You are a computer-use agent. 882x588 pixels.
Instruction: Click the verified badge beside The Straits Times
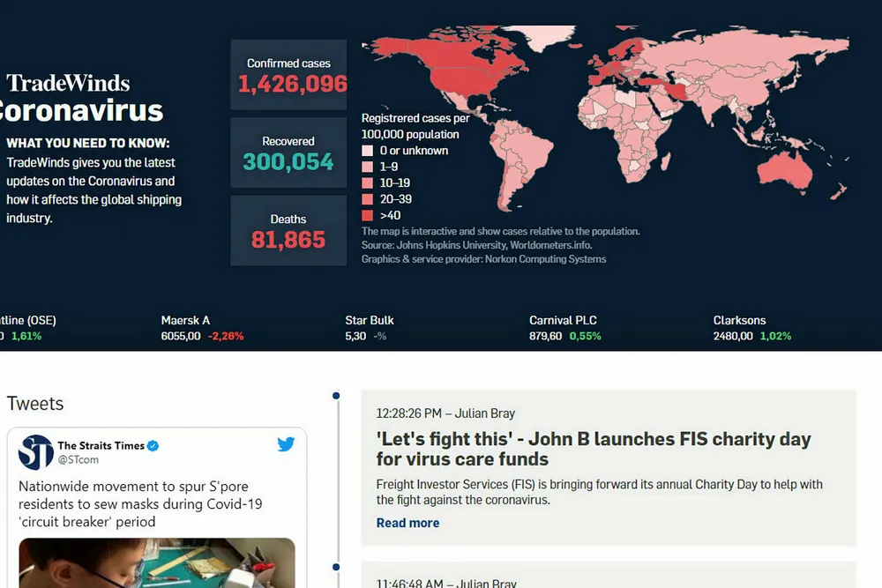point(153,446)
